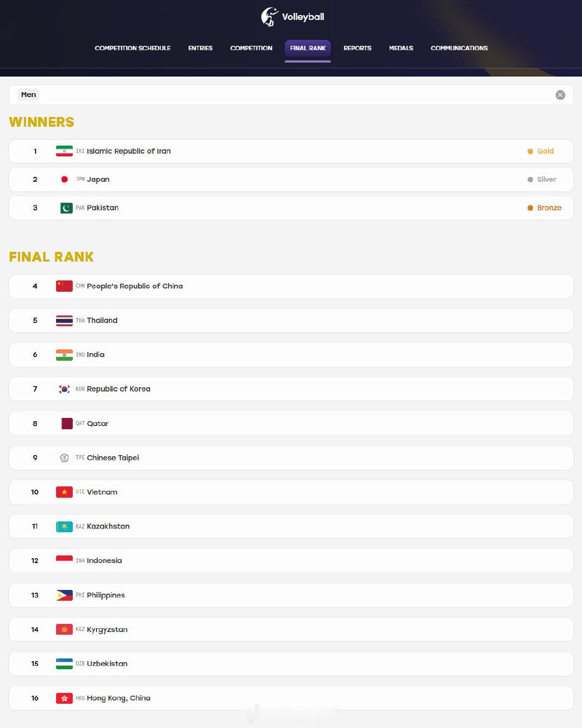Click the Uzbekistan flag icon
This screenshot has height=728, width=582.
tap(64, 664)
